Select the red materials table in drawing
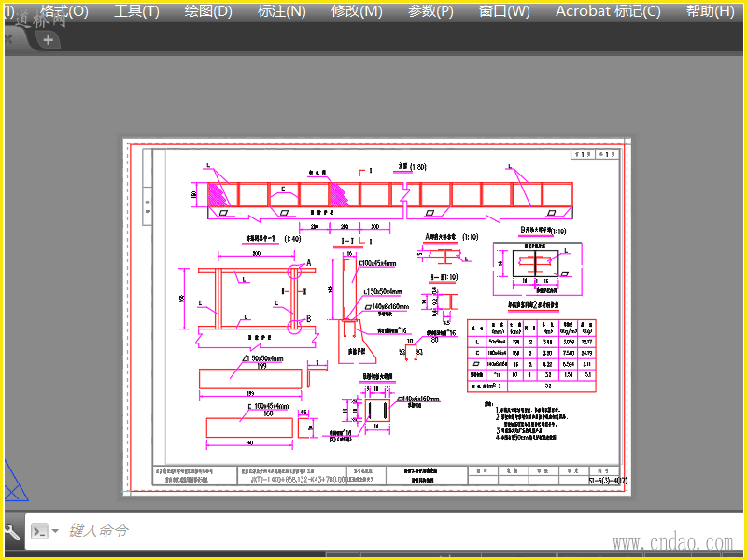The height and width of the screenshot is (560, 747). 531,356
